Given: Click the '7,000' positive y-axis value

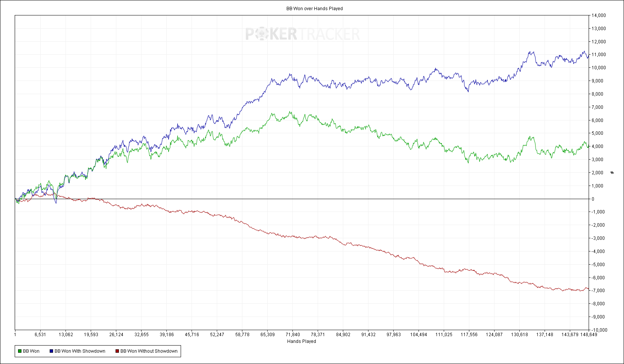Looking at the screenshot, I should (x=598, y=107).
